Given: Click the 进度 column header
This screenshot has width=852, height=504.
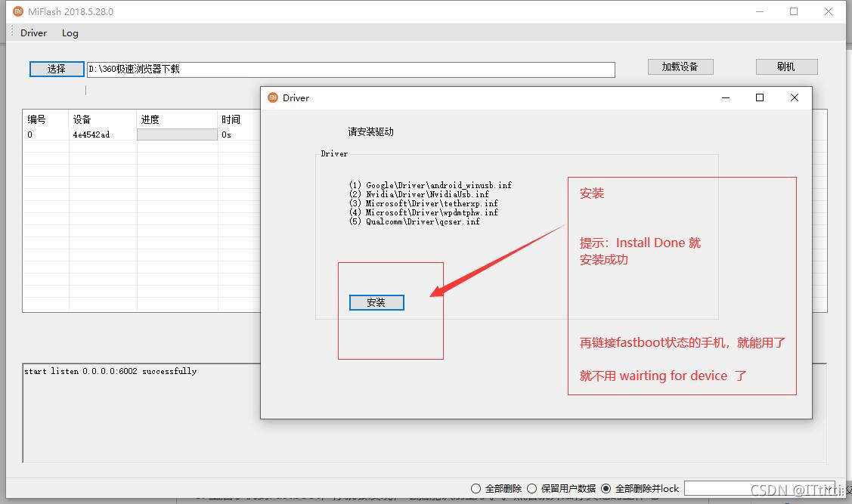Looking at the screenshot, I should coord(177,119).
